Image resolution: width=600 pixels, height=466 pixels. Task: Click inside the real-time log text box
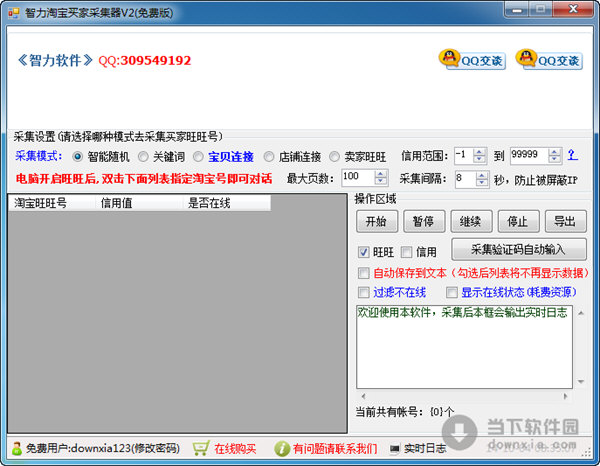pos(464,347)
